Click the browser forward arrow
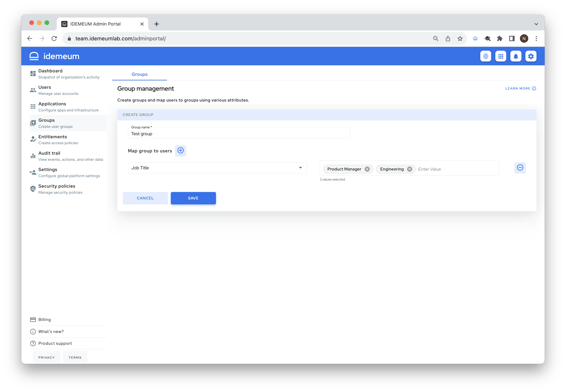Image resolution: width=566 pixels, height=392 pixels. coord(42,38)
